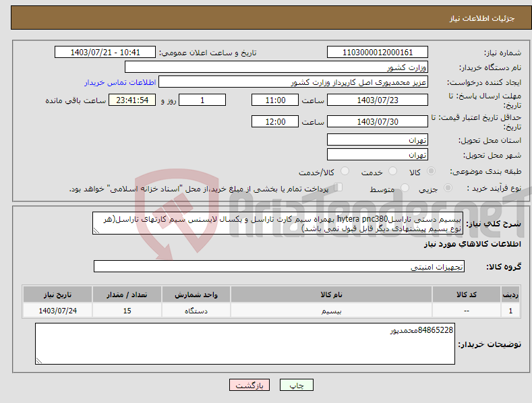
Task: Click the نام کالا column header
Action: pyautogui.click(x=331, y=294)
